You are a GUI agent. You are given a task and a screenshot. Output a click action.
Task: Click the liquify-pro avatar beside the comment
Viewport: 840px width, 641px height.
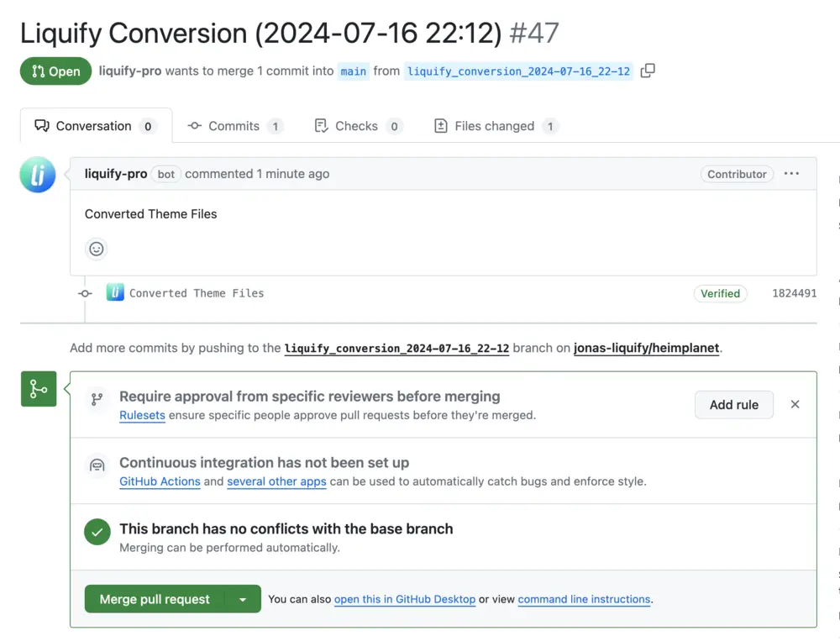[x=38, y=175]
